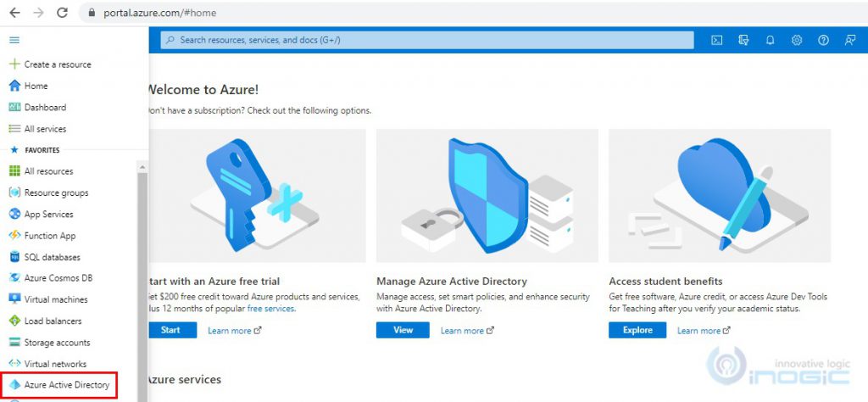Collapse the hamburger portal menu

14,40
